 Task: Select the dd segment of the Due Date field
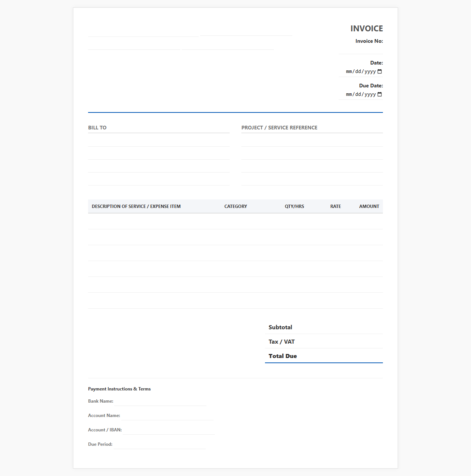coord(358,94)
